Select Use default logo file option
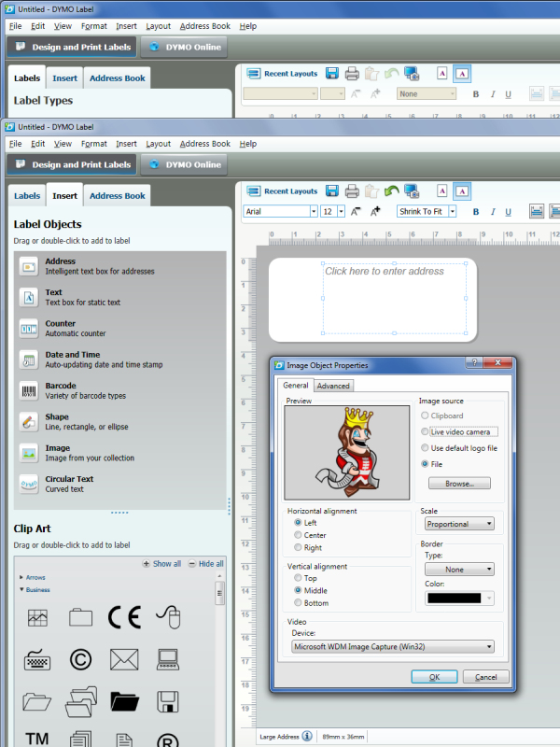The width and height of the screenshot is (560, 747). pyautogui.click(x=459, y=448)
